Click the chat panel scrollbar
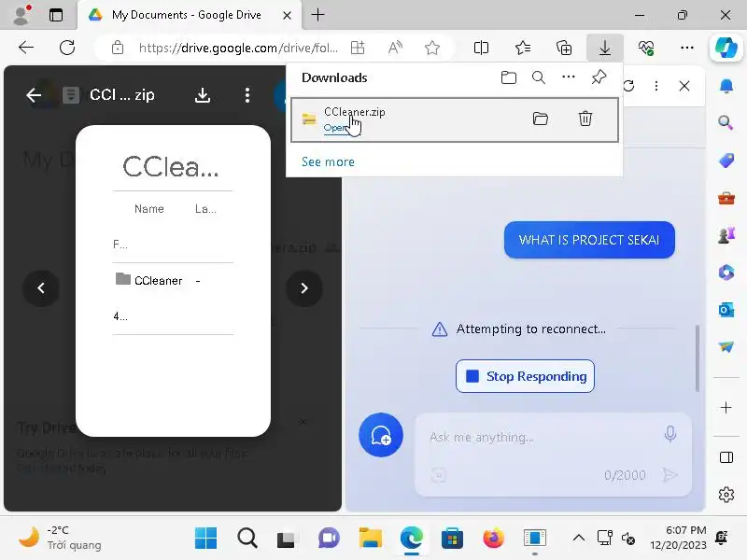This screenshot has height=560, width=747. [x=697, y=358]
